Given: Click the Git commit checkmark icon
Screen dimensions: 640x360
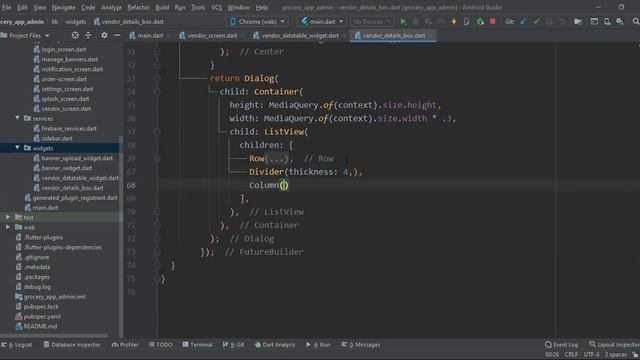Looking at the screenshot, I should coord(536,22).
